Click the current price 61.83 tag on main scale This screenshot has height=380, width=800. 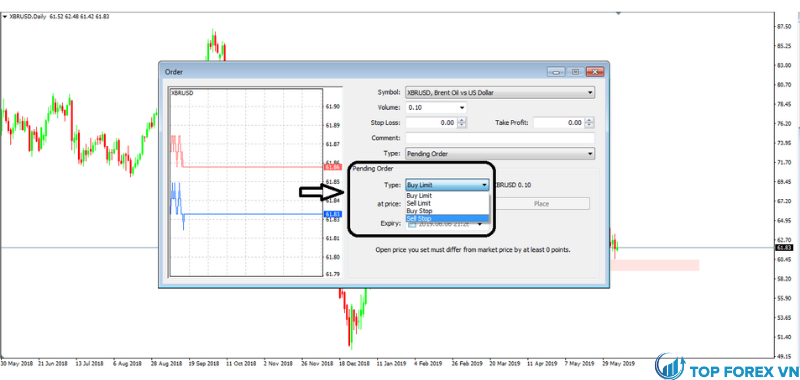[783, 247]
